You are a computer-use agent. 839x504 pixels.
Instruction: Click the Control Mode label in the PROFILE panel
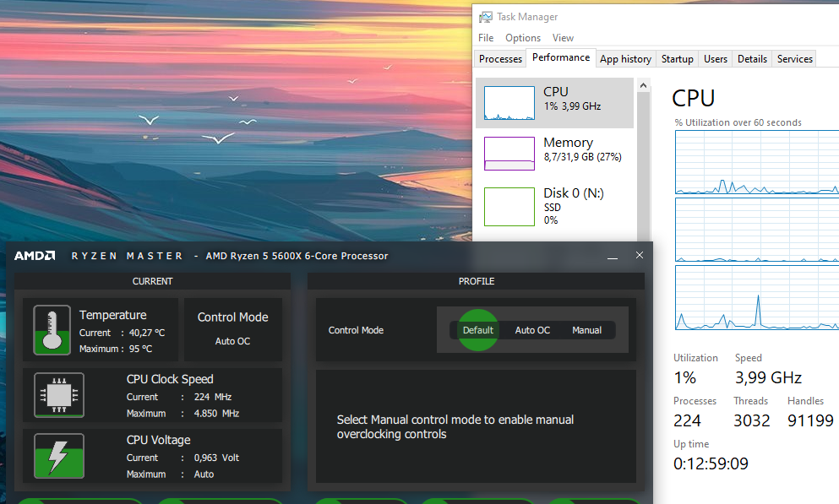tap(356, 330)
